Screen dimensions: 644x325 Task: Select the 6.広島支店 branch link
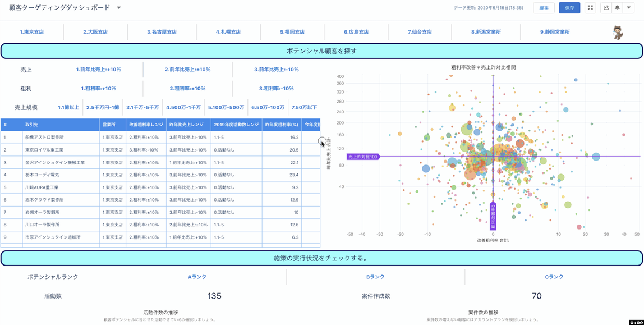coord(356,31)
